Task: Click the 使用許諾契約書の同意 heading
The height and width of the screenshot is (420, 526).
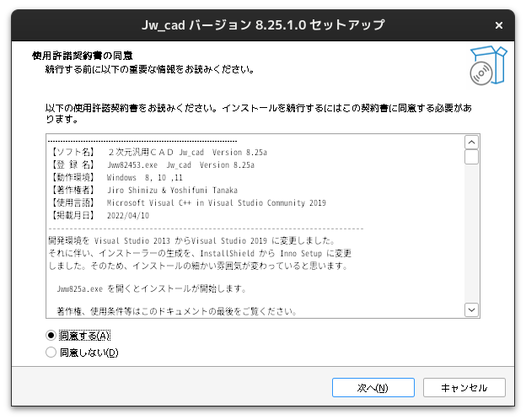Action: (83, 56)
